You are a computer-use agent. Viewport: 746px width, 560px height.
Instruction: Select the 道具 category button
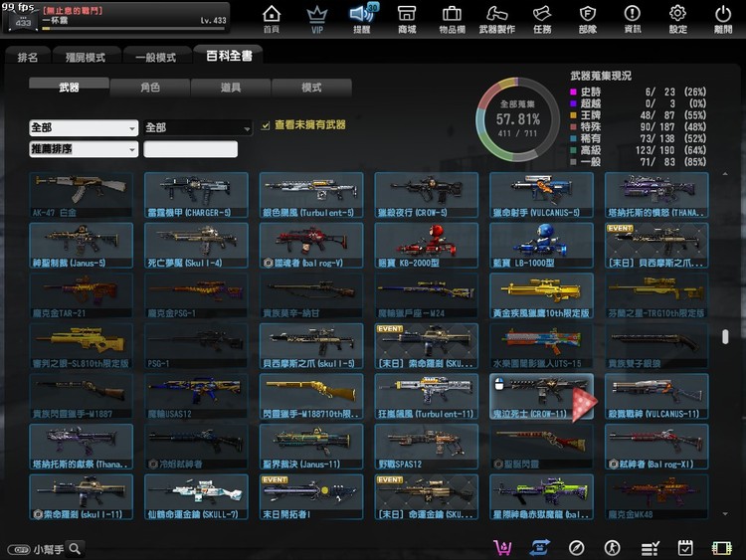pyautogui.click(x=231, y=88)
